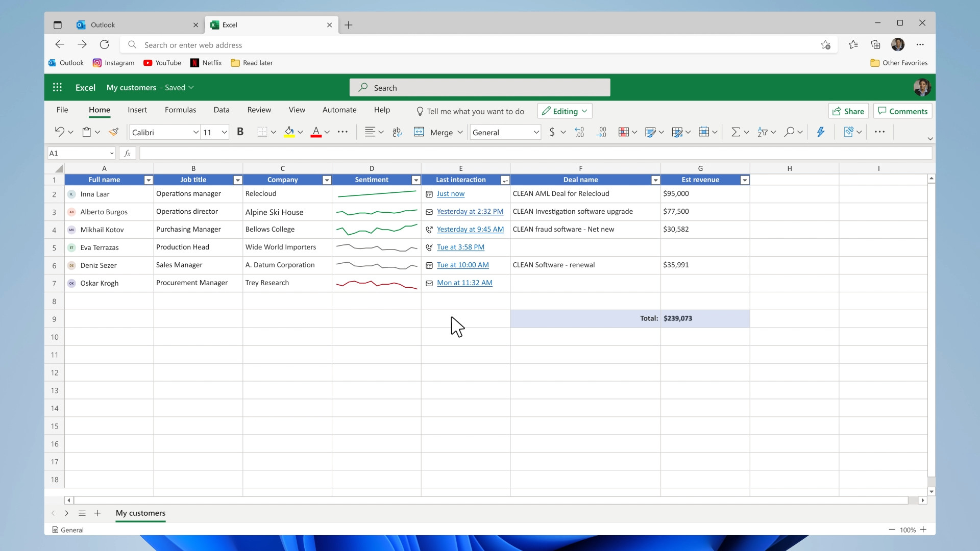Apply the currency dollar format
This screenshot has width=980, height=551.
click(552, 132)
